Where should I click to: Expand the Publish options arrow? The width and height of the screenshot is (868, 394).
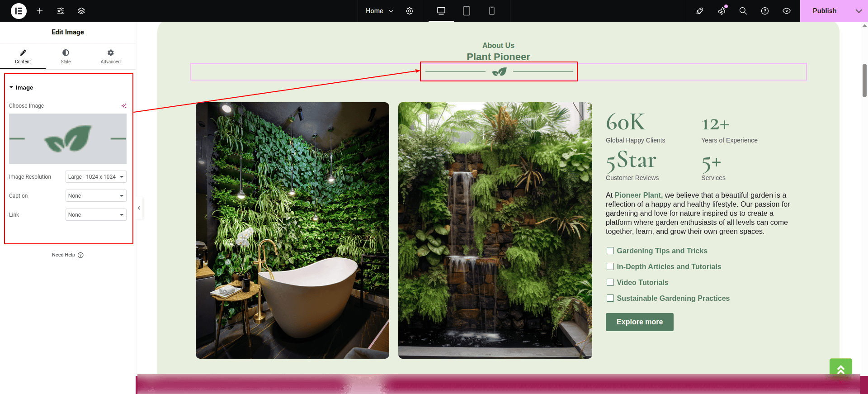(x=859, y=11)
